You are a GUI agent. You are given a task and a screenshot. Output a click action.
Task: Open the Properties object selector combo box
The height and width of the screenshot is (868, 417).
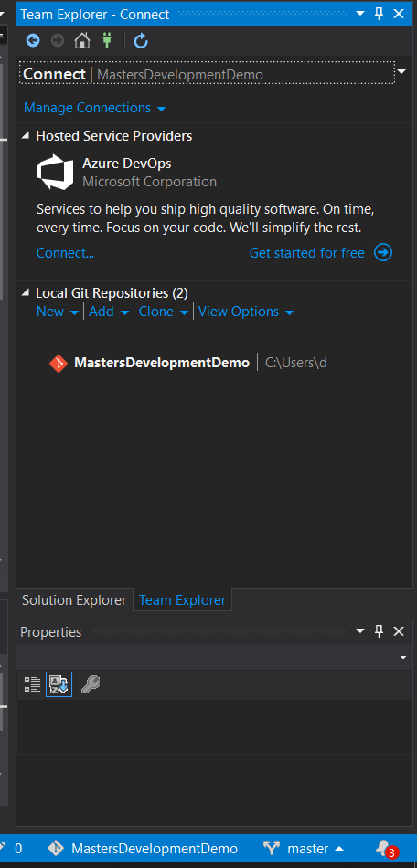[x=216, y=657]
